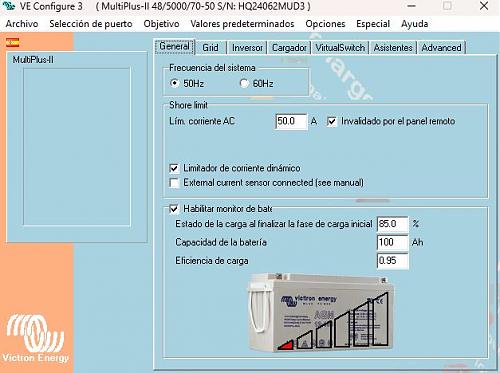Viewport: 500px width, 373px height.
Task: Click the AGM battery image
Action: tap(321, 312)
